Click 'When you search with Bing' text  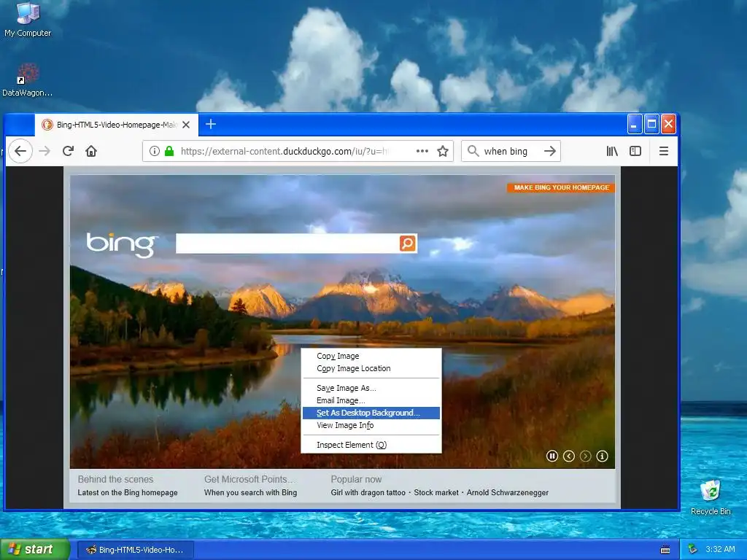(251, 492)
